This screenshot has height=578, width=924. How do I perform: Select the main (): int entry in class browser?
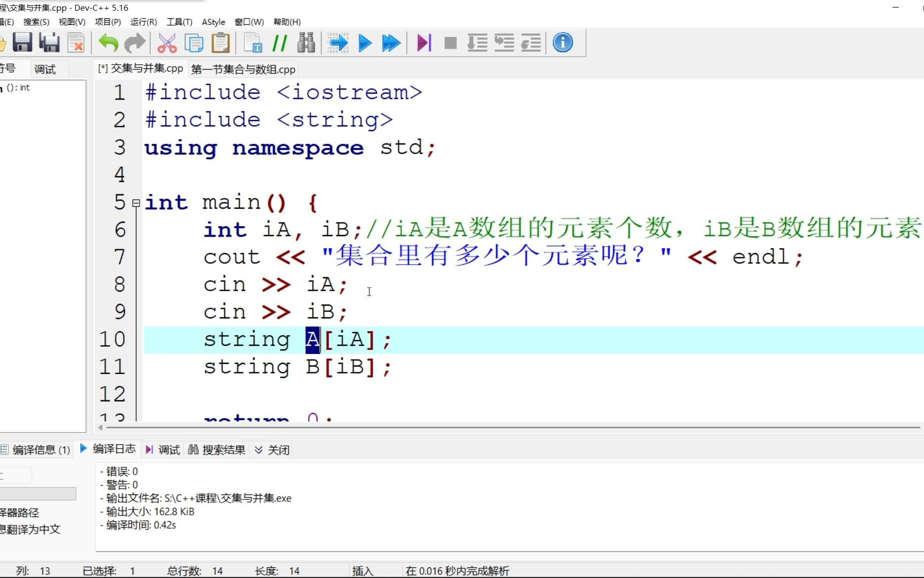click(x=16, y=88)
